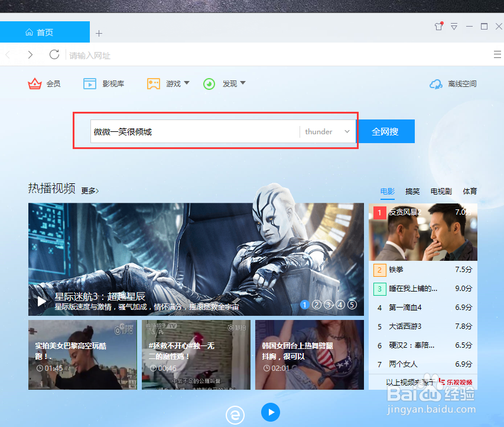Viewport: 504px width, 427px height.
Task: Select carousel slide indicator 5
Action: [x=352, y=305]
